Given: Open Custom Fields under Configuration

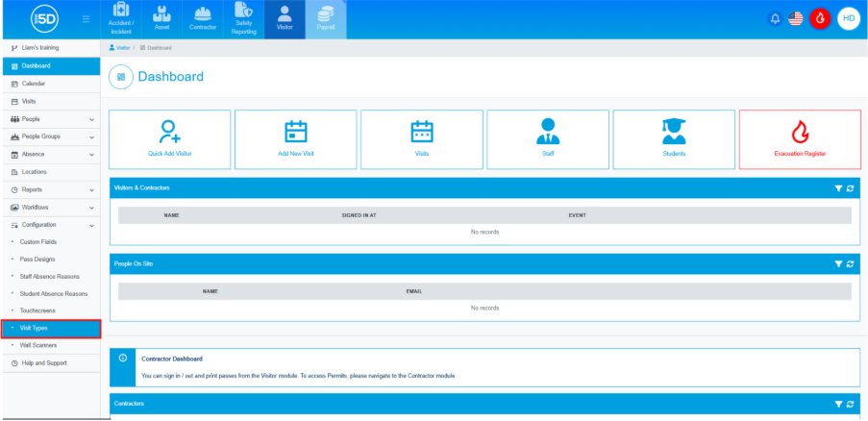Looking at the screenshot, I should coord(52,242).
